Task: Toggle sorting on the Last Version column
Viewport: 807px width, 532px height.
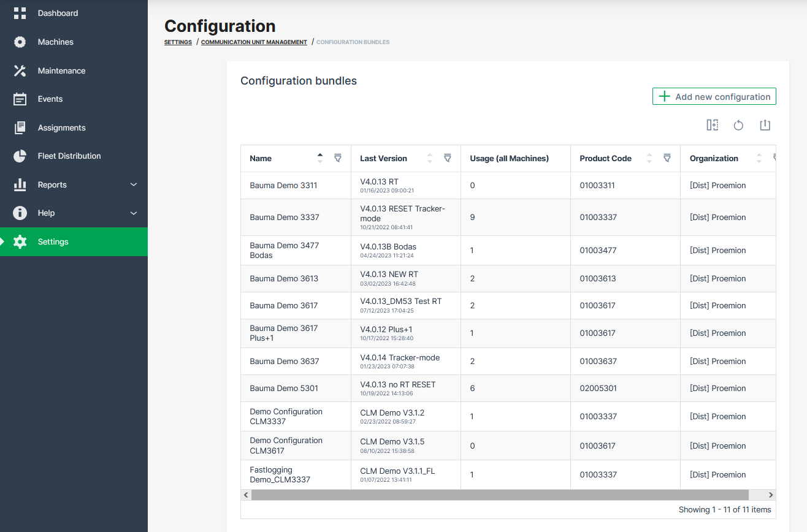Action: pos(429,158)
